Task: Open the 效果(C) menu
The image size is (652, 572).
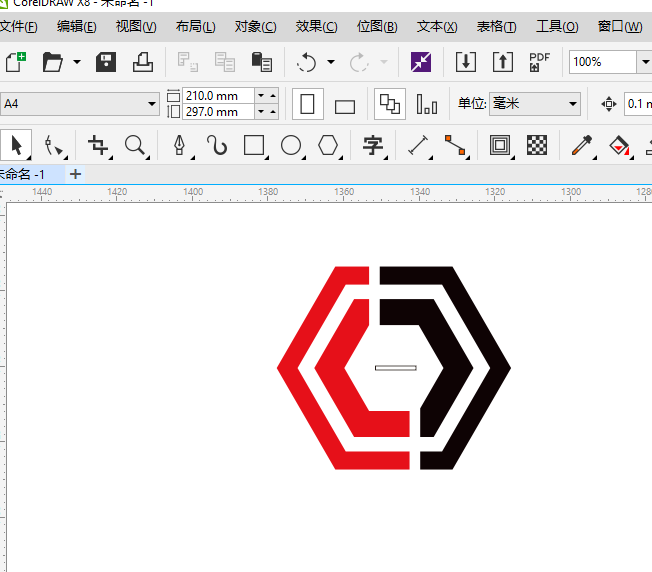Action: coord(316,27)
